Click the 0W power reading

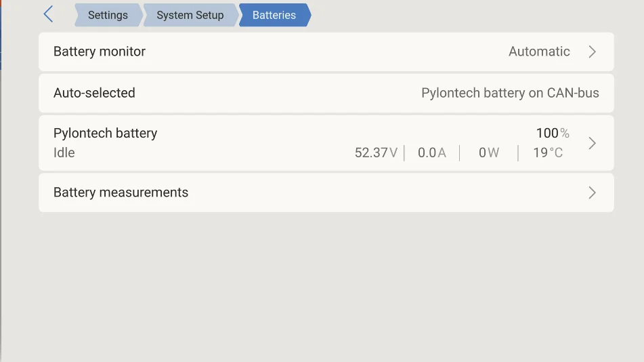pos(489,153)
